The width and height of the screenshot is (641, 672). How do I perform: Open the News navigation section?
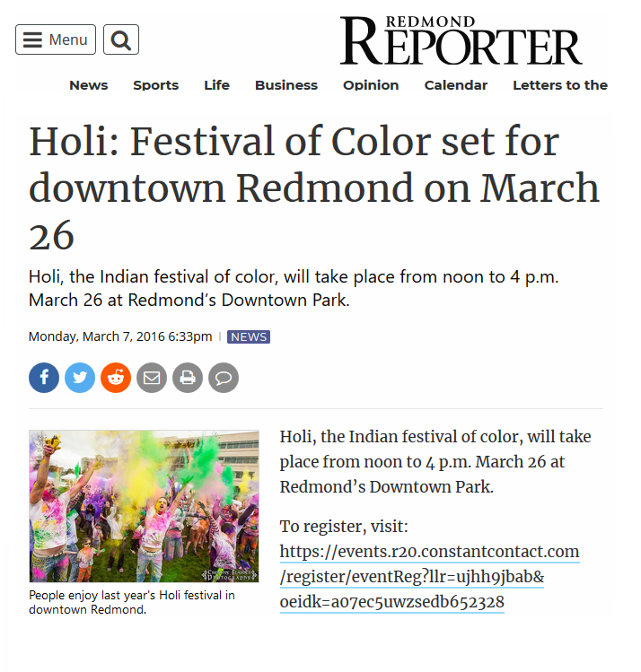pyautogui.click(x=89, y=85)
